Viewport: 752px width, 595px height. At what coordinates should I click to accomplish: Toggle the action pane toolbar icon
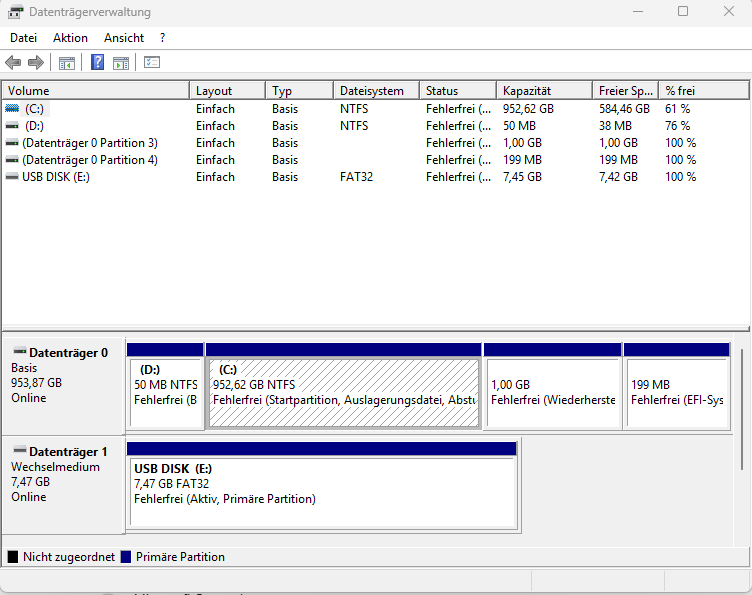121,63
